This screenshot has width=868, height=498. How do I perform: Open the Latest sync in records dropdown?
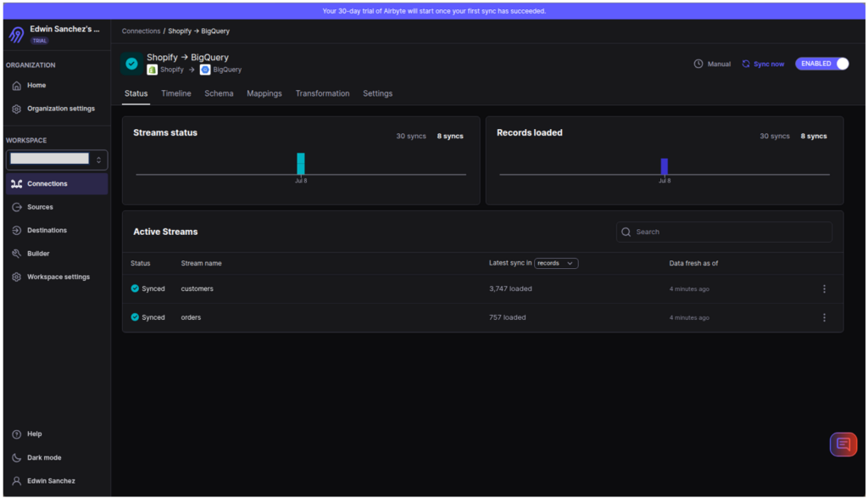[556, 263]
